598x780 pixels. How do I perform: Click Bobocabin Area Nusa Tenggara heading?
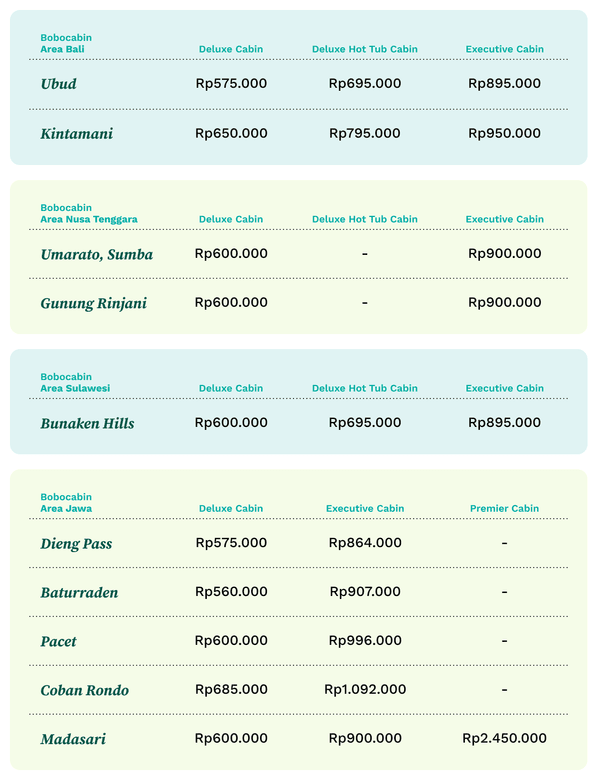pyautogui.click(x=89, y=213)
